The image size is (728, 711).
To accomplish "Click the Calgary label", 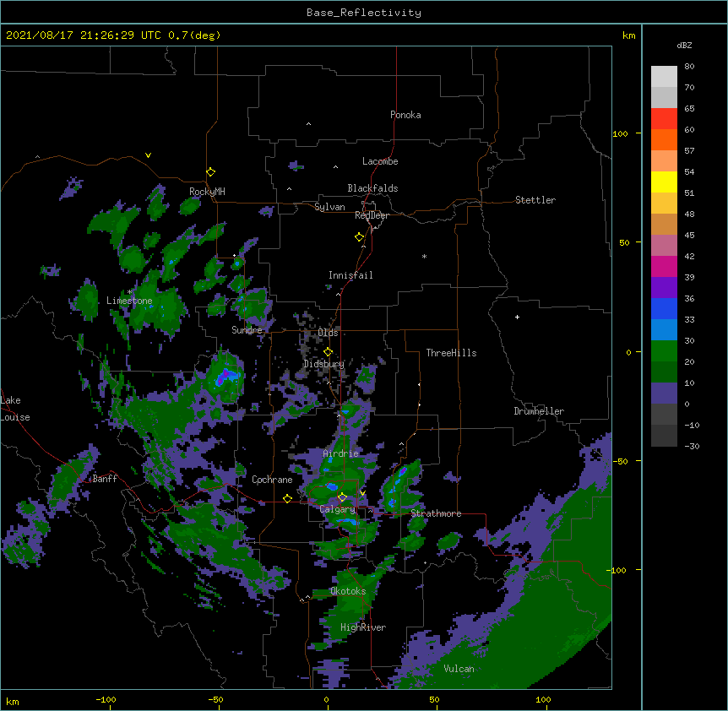I will pyautogui.click(x=337, y=509).
